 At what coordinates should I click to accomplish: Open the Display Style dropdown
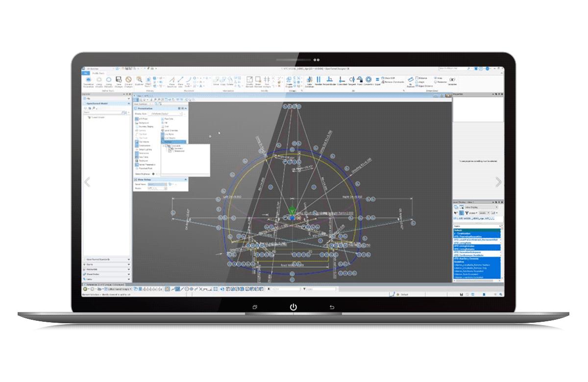(x=181, y=114)
